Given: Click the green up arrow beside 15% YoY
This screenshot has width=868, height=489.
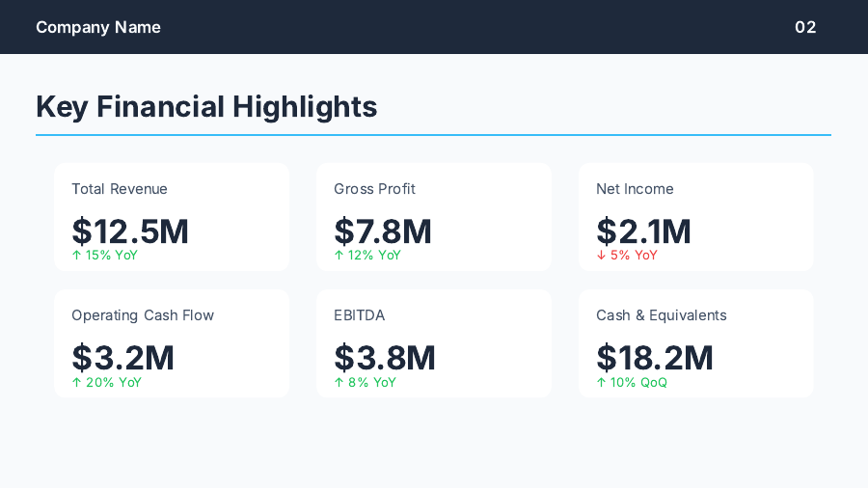Looking at the screenshot, I should click(76, 256).
